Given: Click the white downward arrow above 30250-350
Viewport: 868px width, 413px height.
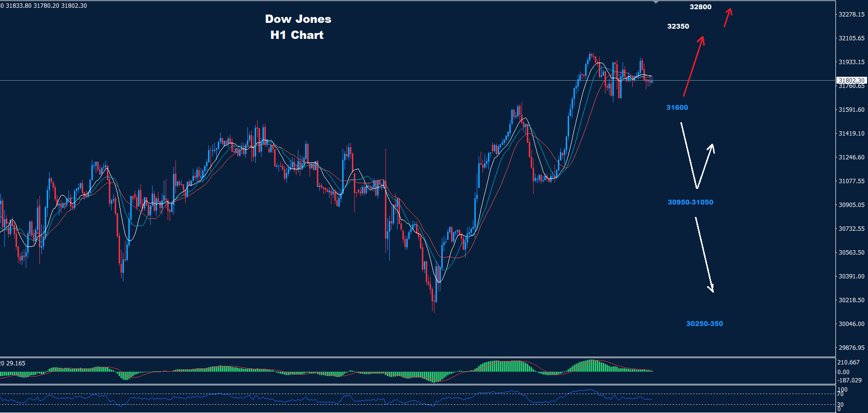Looking at the screenshot, I should 704,255.
